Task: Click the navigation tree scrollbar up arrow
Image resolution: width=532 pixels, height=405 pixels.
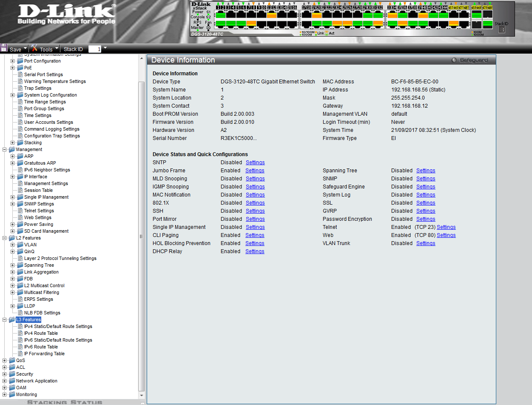Action: click(142, 59)
